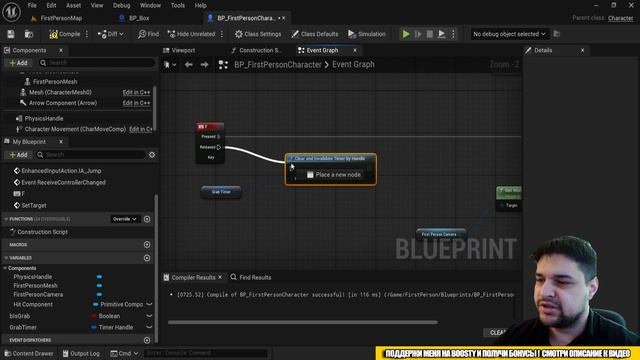
Task: Click the graph bookmarks dropdown icon
Action: [x=170, y=64]
